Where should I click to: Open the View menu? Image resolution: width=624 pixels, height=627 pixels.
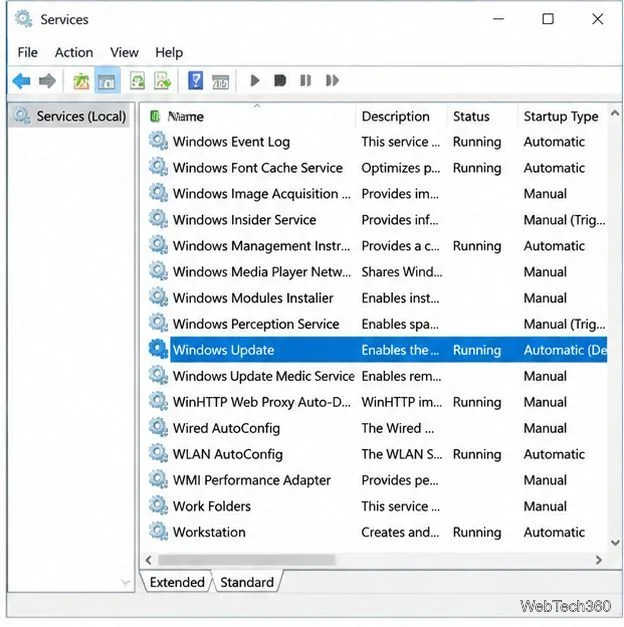pyautogui.click(x=124, y=52)
